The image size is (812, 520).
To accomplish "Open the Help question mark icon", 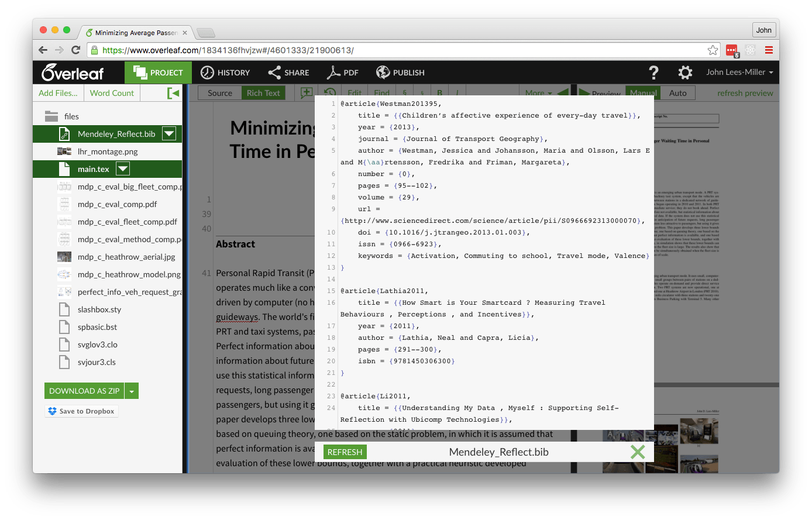I will click(653, 72).
